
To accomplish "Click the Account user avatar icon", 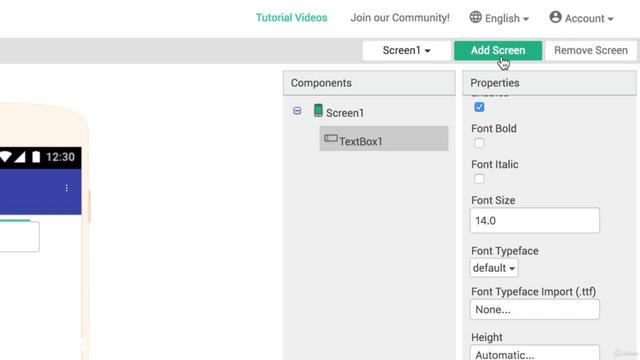I will coord(556,17).
